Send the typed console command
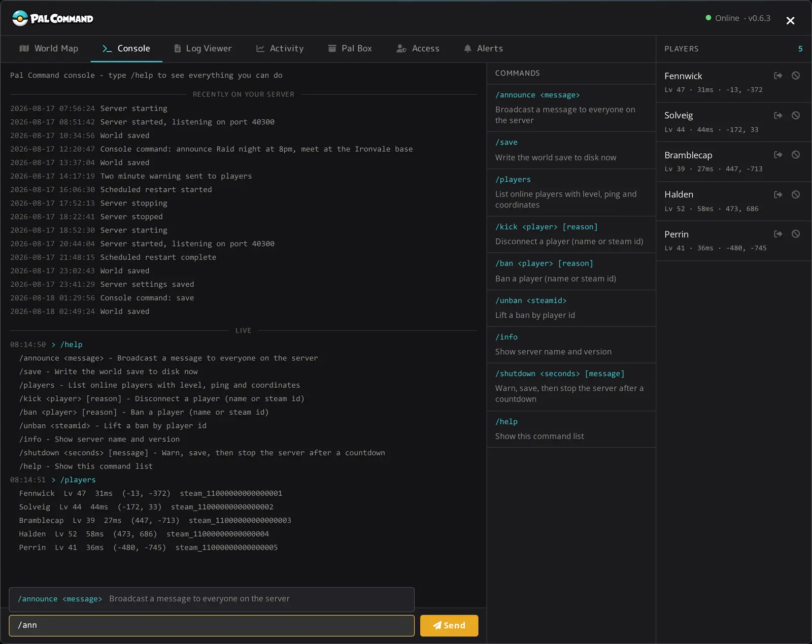Viewport: 812px width, 644px height. [449, 626]
